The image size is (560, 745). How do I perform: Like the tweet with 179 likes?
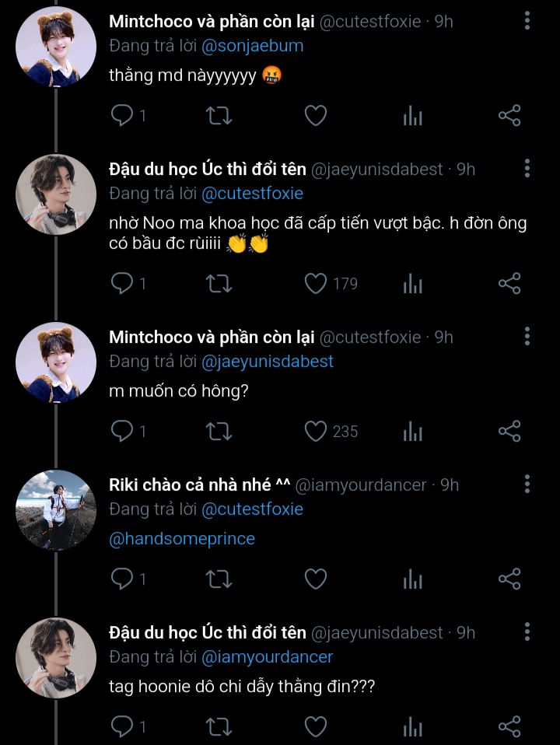tap(315, 284)
